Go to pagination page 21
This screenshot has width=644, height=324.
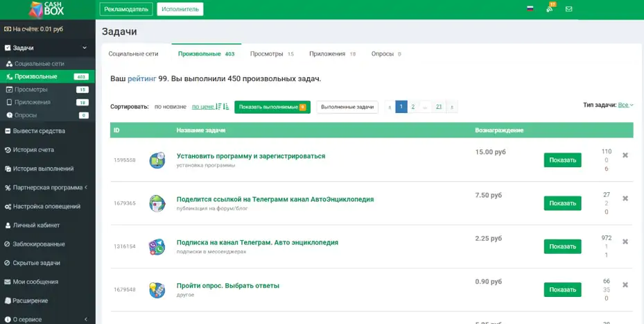pyautogui.click(x=439, y=106)
